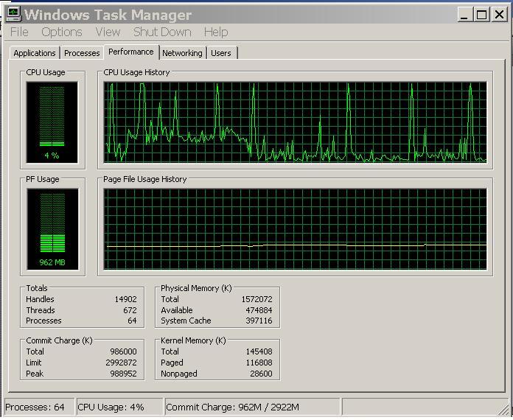This screenshot has width=513, height=420.
Task: Click the CPU Usage gauge showing 4 %
Action: pos(52,122)
